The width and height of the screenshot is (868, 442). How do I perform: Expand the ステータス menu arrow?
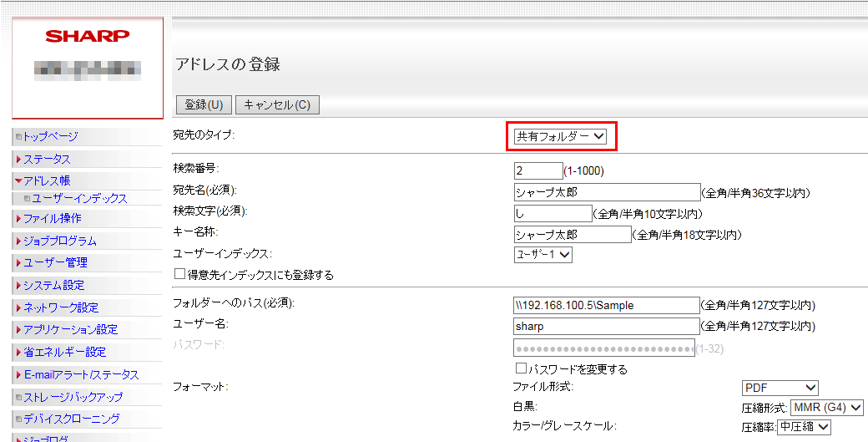coord(18,159)
